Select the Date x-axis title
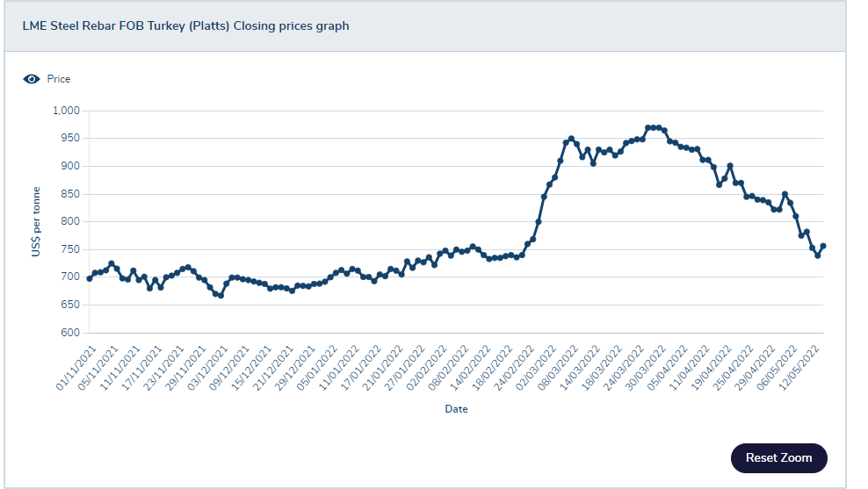868x489 pixels. (x=456, y=409)
